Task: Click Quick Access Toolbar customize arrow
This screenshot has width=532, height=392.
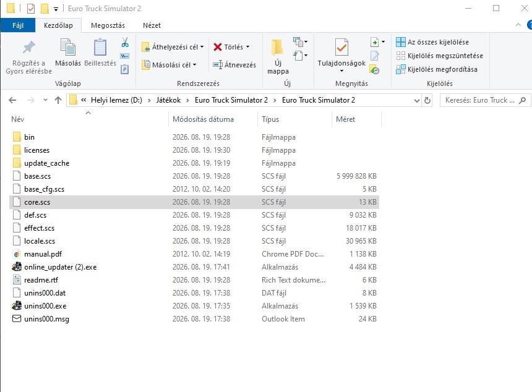Action: point(56,9)
